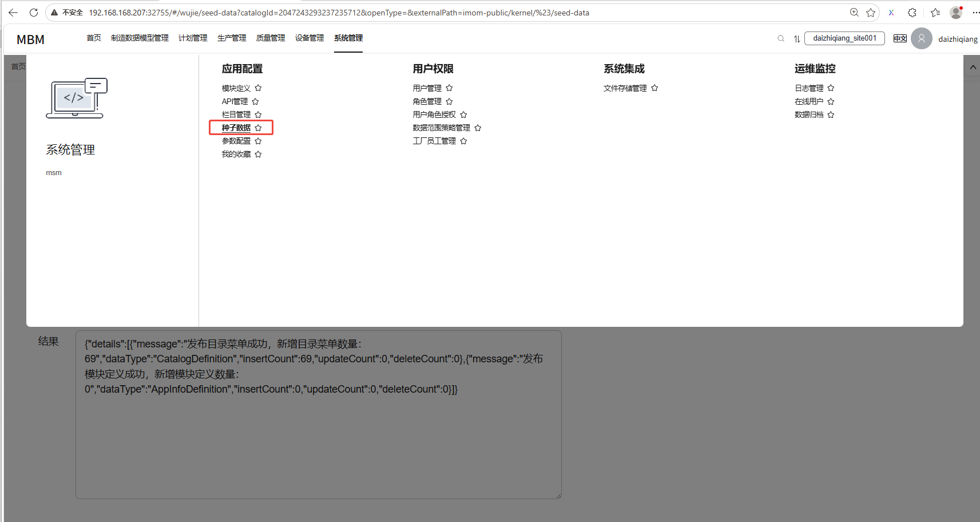The height and width of the screenshot is (522, 980).
Task: Click the daizhiqiang_site001 site selector
Action: (844, 38)
